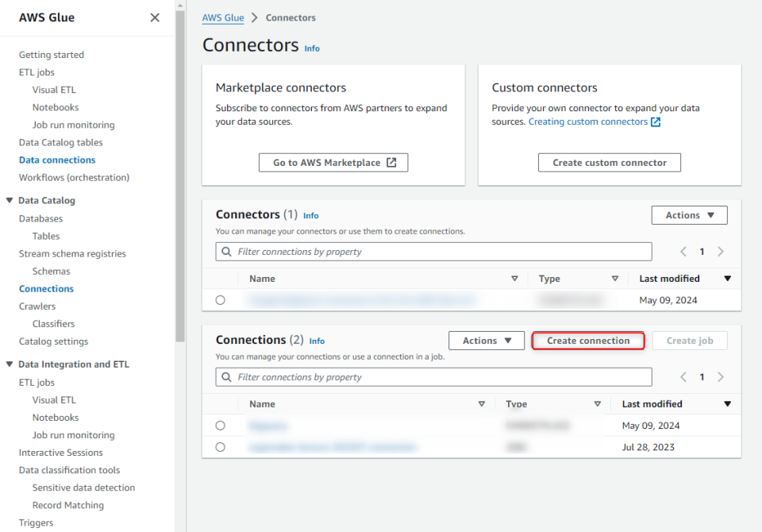This screenshot has height=532, width=762.
Task: Open Getting started in sidebar
Action: click(x=52, y=55)
